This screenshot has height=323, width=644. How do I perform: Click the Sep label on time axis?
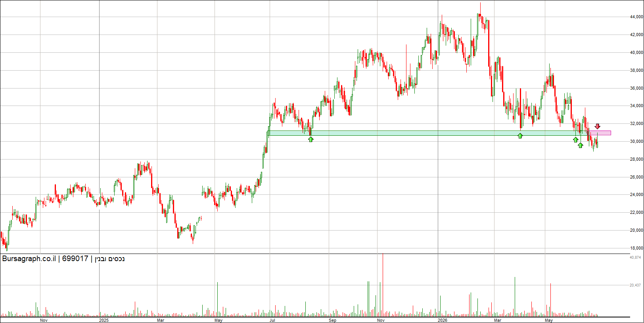tap(332, 320)
